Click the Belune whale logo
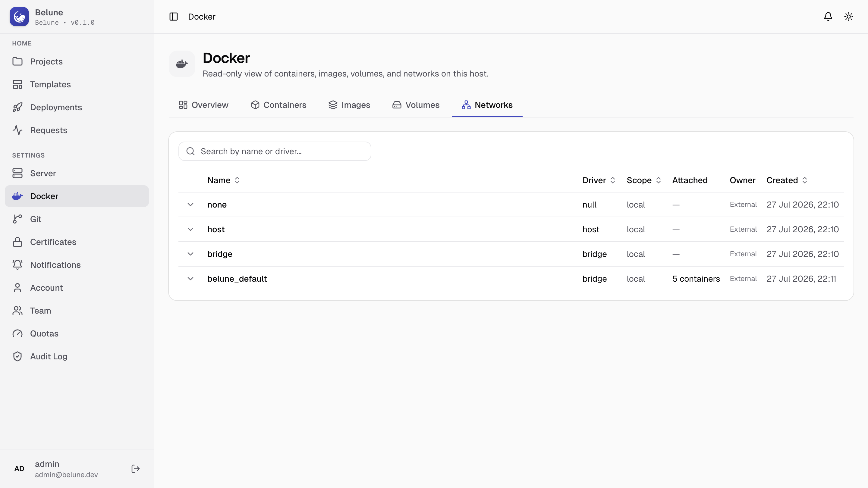 19,17
